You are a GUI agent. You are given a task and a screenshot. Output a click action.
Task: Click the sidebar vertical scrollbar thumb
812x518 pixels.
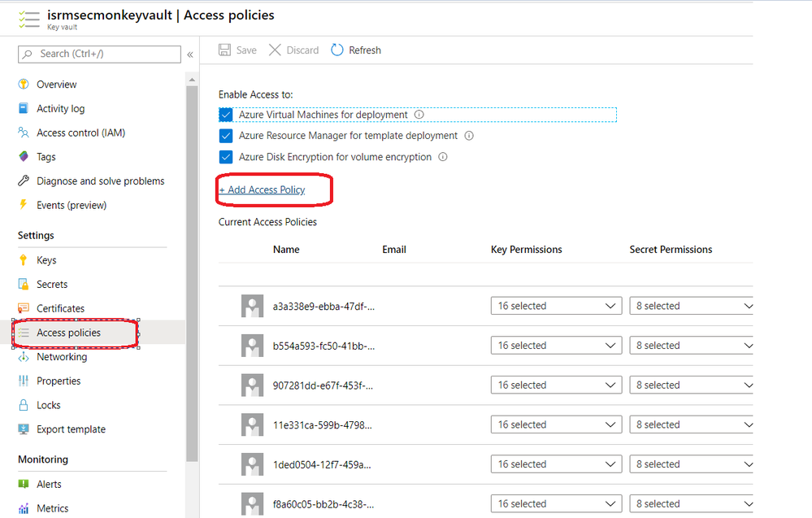pos(192,273)
